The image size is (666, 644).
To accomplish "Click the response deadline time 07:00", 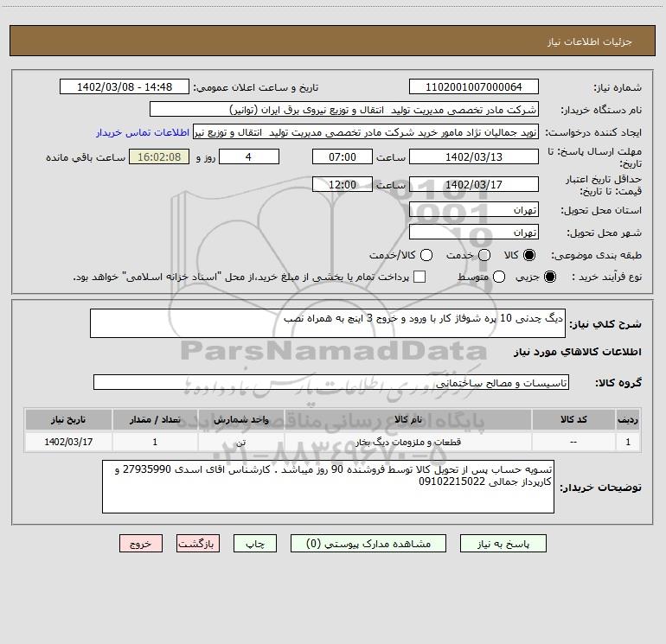I will [343, 156].
